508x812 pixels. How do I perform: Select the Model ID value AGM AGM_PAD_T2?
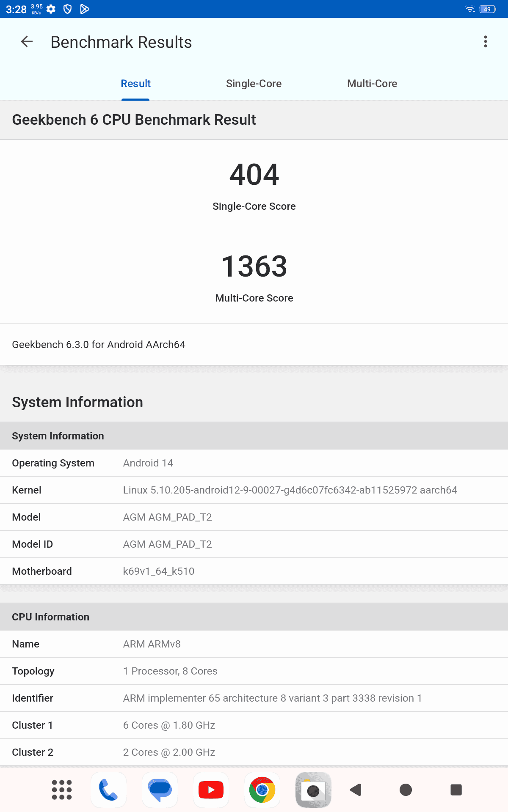[167, 544]
